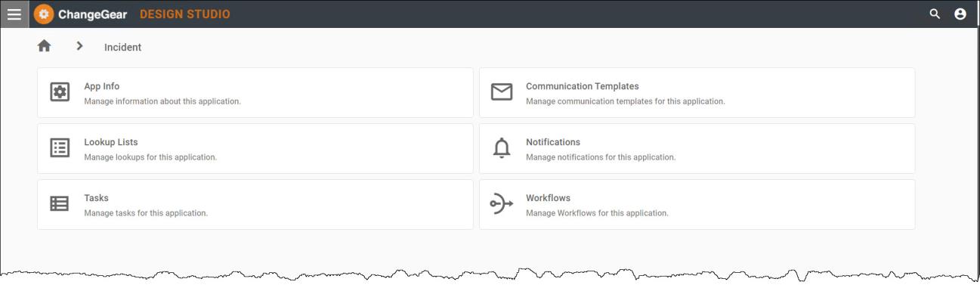980x285 pixels.
Task: Click the Workflows merge-arrow icon
Action: pos(502,204)
